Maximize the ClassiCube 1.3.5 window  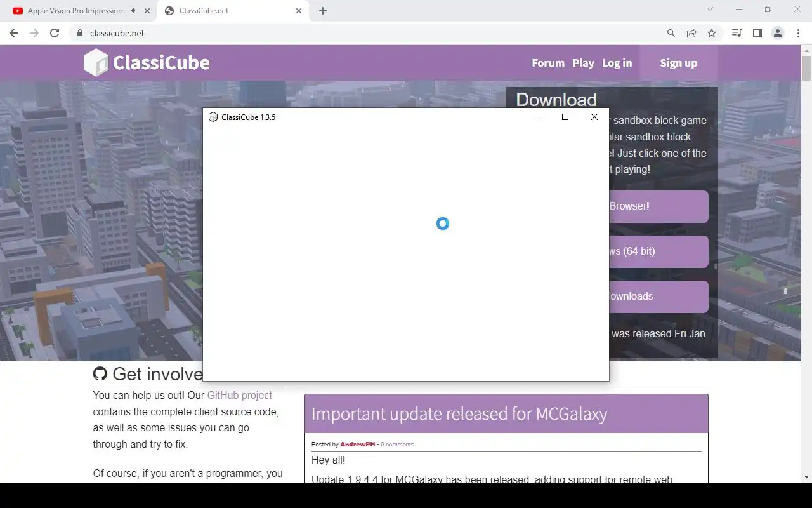tap(565, 117)
